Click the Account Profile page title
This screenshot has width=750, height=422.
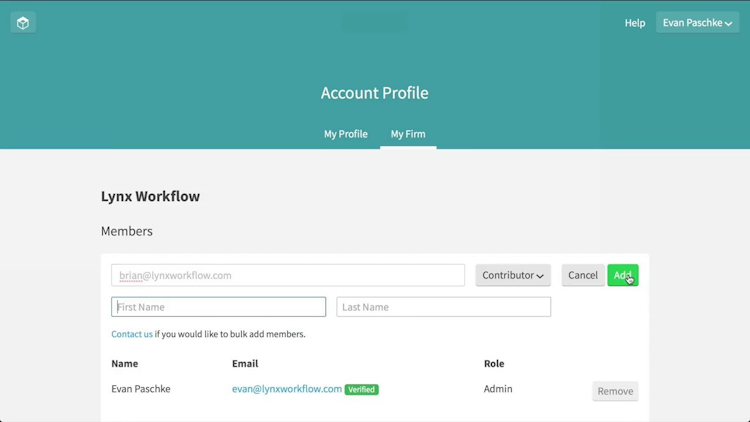(x=374, y=93)
